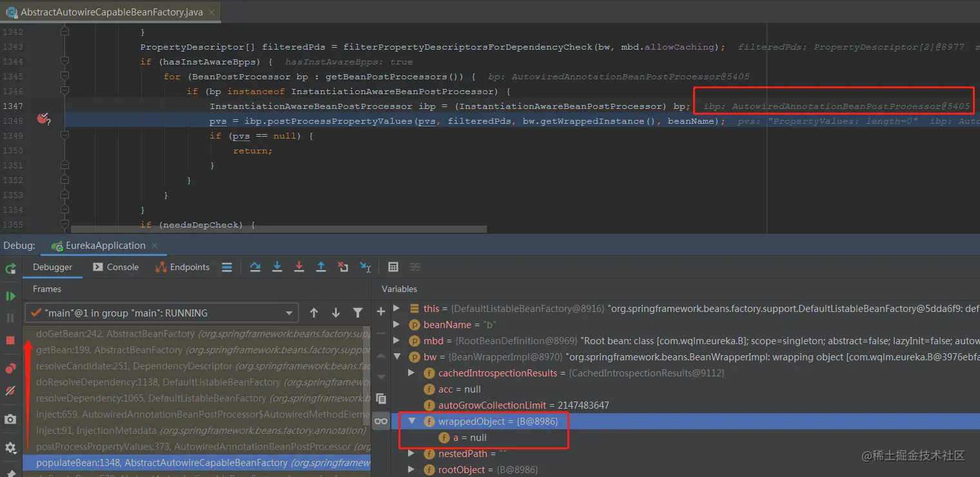Select frame getBean:199
Image resolution: width=980 pixels, height=477 pixels.
click(x=197, y=350)
